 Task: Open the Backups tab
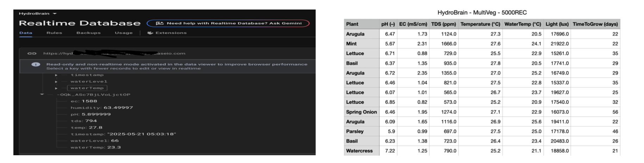pyautogui.click(x=88, y=33)
